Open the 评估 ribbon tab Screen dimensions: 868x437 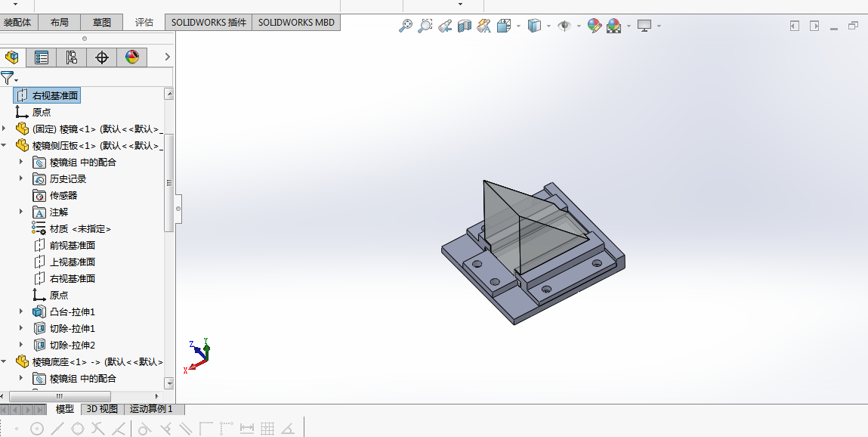(144, 22)
